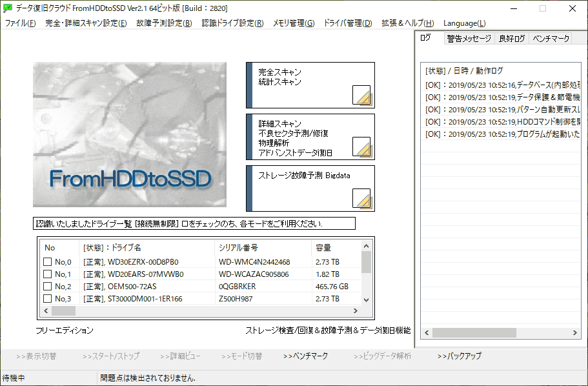Click the 詳細スキャン page icon
Image resolution: width=588 pixels, height=386 pixels.
coord(362,147)
